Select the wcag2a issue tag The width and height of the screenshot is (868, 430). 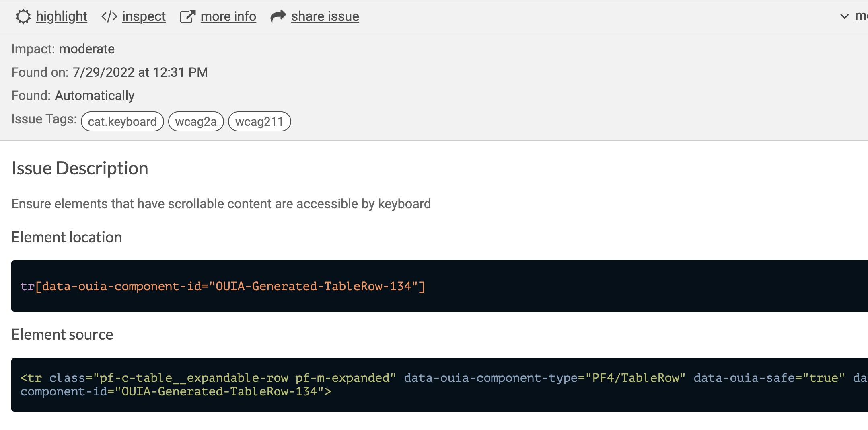(196, 121)
